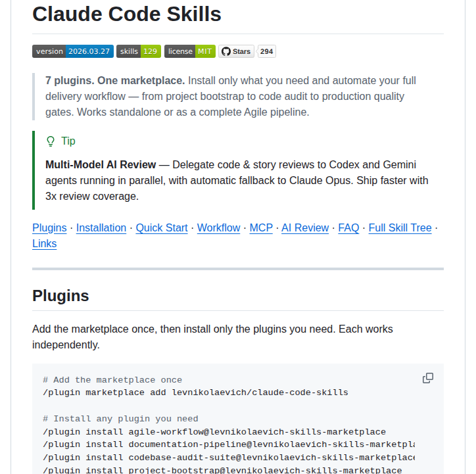This screenshot has height=474, width=476.
Task: Click the Plugins section heading
Action: pos(60,296)
